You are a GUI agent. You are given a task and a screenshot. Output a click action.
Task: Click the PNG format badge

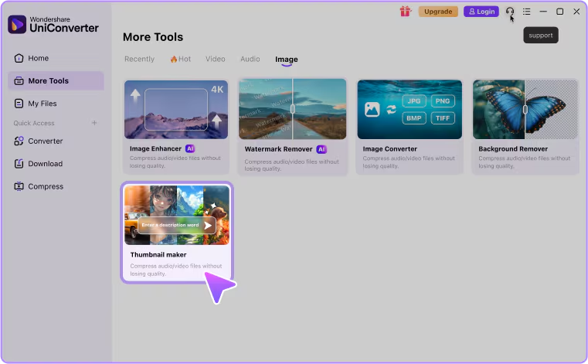coord(443,101)
